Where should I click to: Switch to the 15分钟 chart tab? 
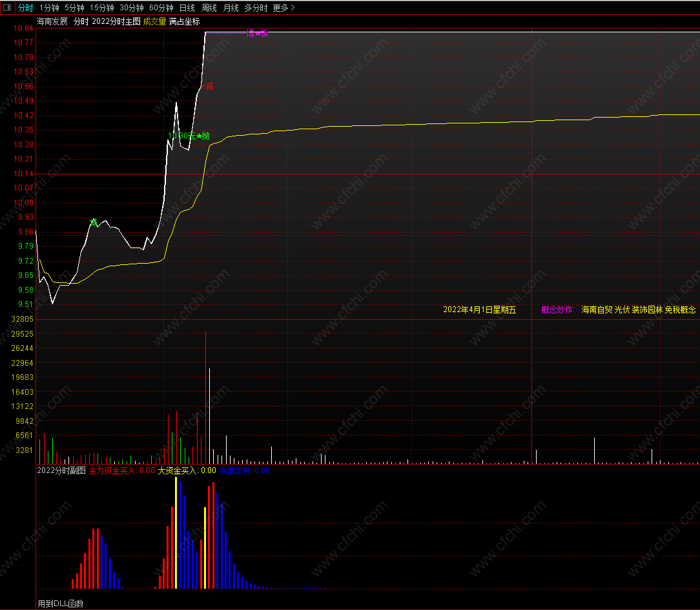(102, 8)
